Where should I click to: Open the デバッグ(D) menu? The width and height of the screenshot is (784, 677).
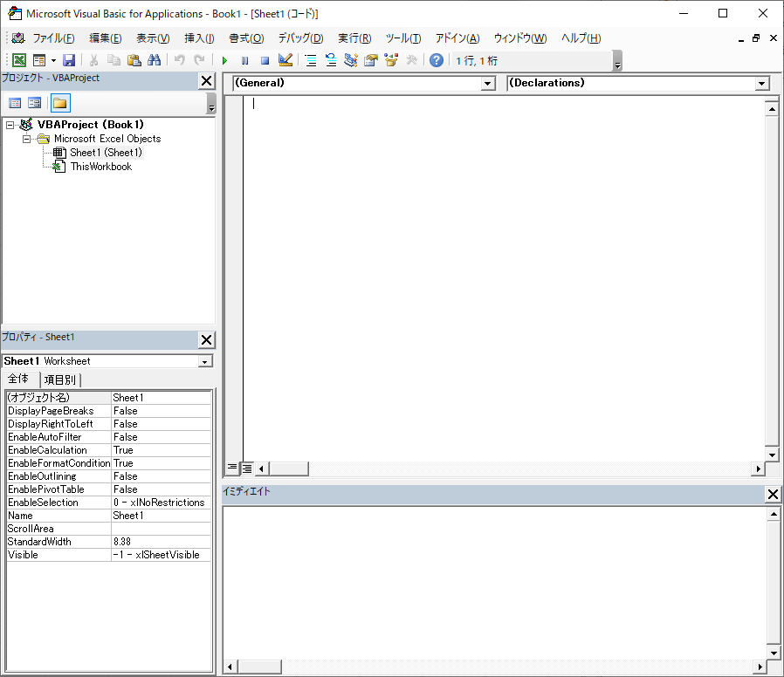pos(300,38)
